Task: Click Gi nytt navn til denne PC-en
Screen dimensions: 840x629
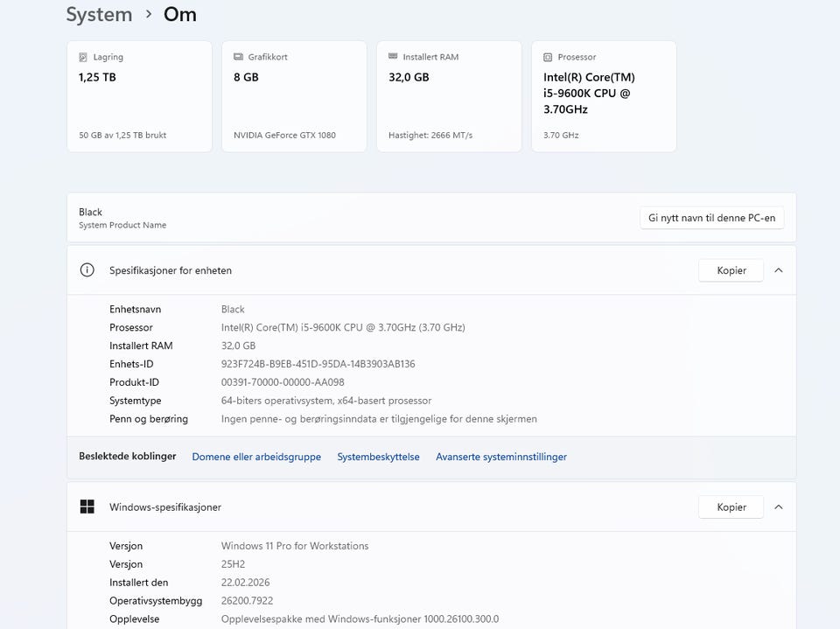Action: pos(711,218)
